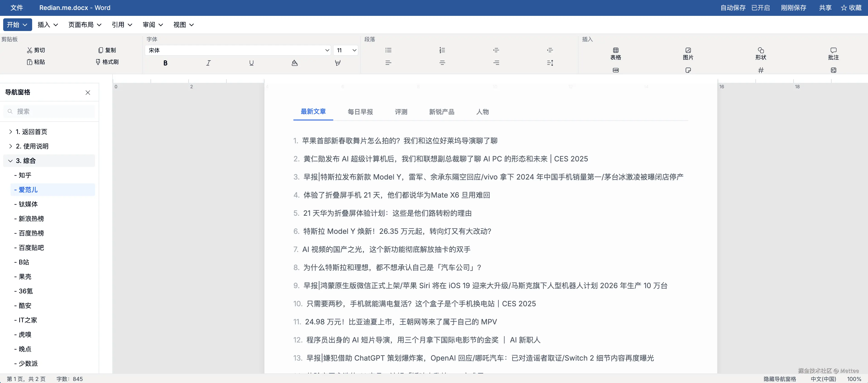Toggle bold formatting
The image size is (868, 383).
tap(165, 63)
